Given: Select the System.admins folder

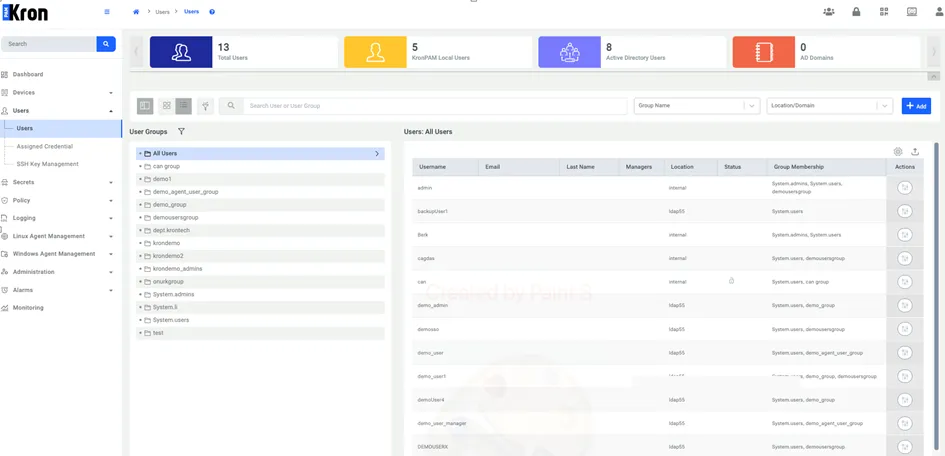Looking at the screenshot, I should 260,295.
